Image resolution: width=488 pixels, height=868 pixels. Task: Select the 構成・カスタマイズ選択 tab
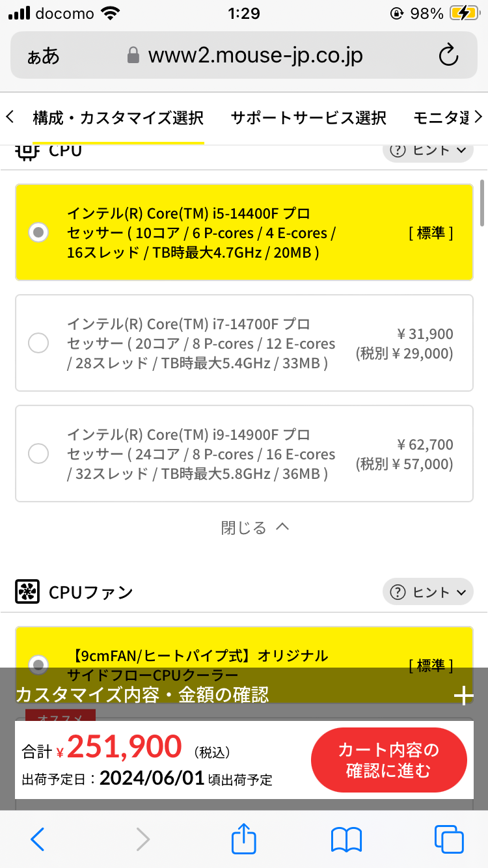pyautogui.click(x=118, y=118)
